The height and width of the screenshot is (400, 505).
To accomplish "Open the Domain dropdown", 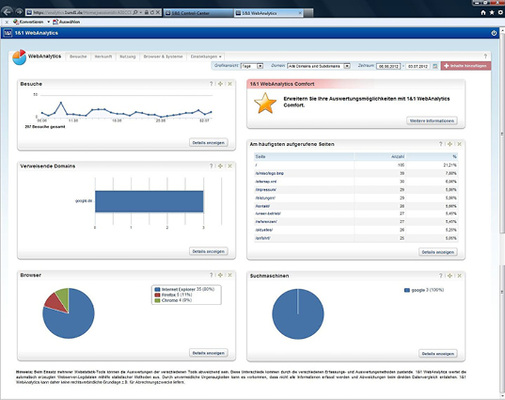I will click(319, 66).
